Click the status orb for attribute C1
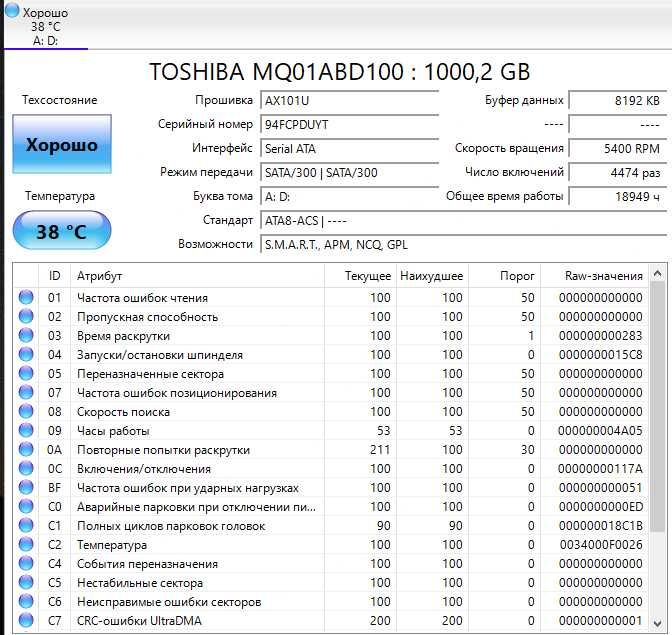Image resolution: width=672 pixels, height=635 pixels. (x=26, y=525)
